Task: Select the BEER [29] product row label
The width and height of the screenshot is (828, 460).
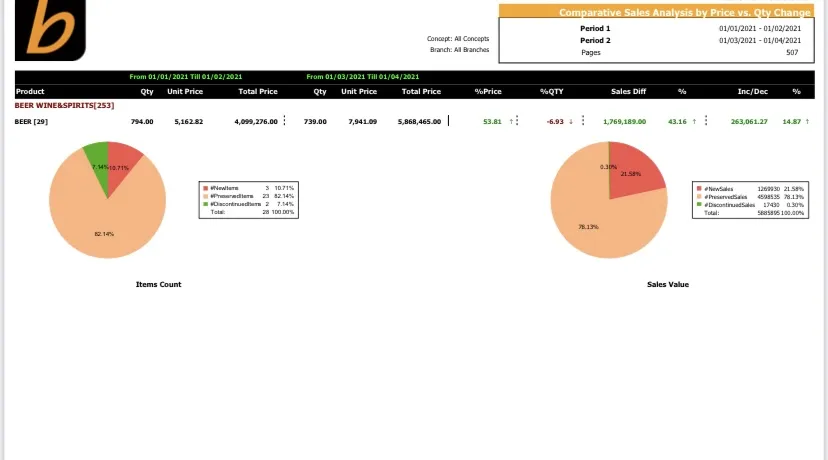Action: pyautogui.click(x=31, y=121)
